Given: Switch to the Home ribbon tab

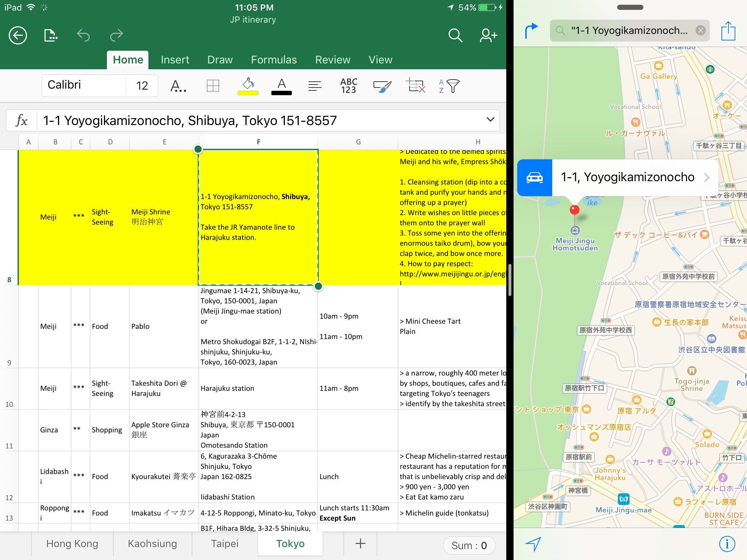Looking at the screenshot, I should [128, 59].
